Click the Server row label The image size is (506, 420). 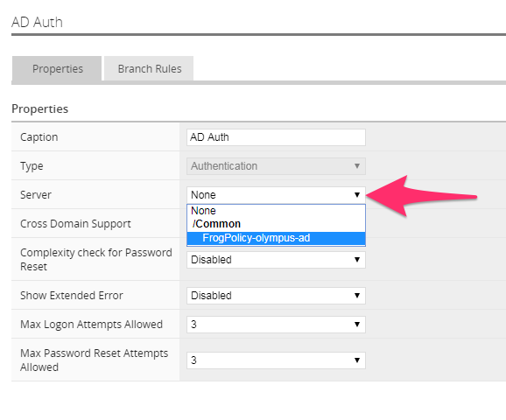tap(36, 195)
